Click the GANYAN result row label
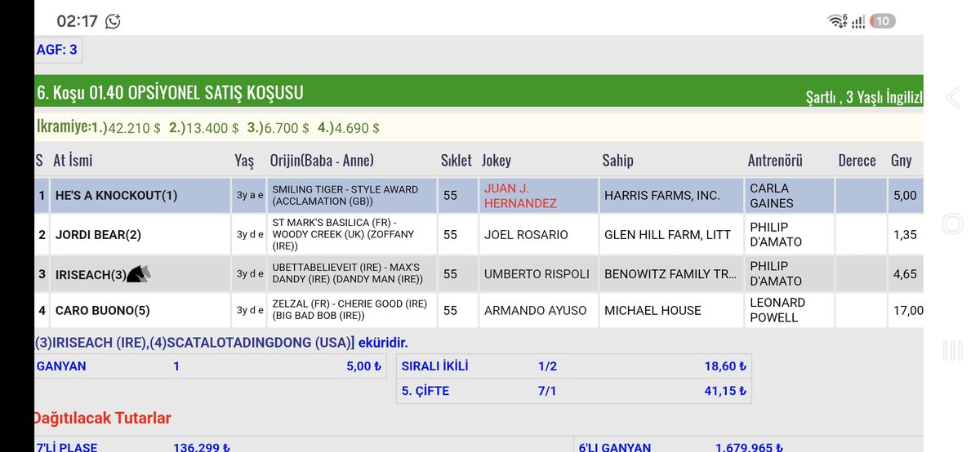 (61, 366)
